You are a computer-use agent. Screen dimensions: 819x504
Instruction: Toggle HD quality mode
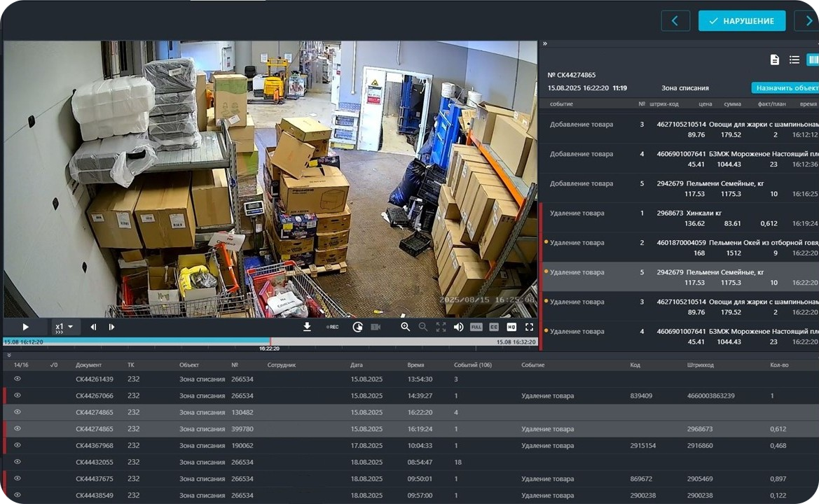[511, 327]
